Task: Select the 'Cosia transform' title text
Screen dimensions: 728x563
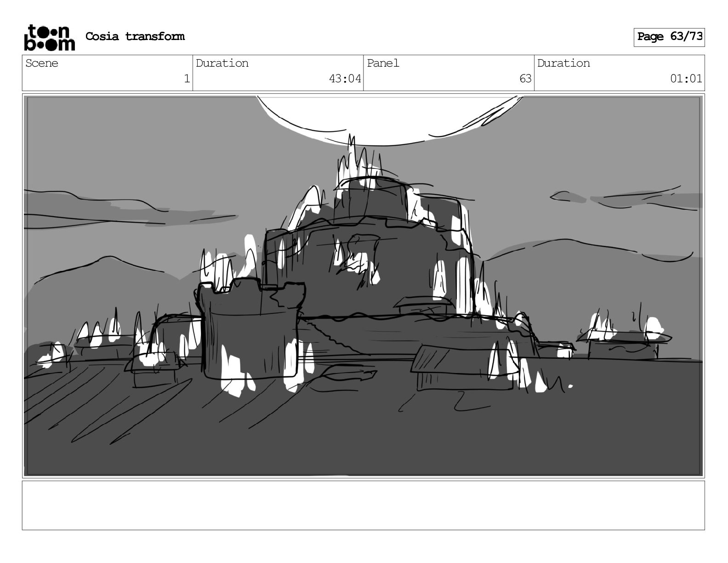Action: 135,36
